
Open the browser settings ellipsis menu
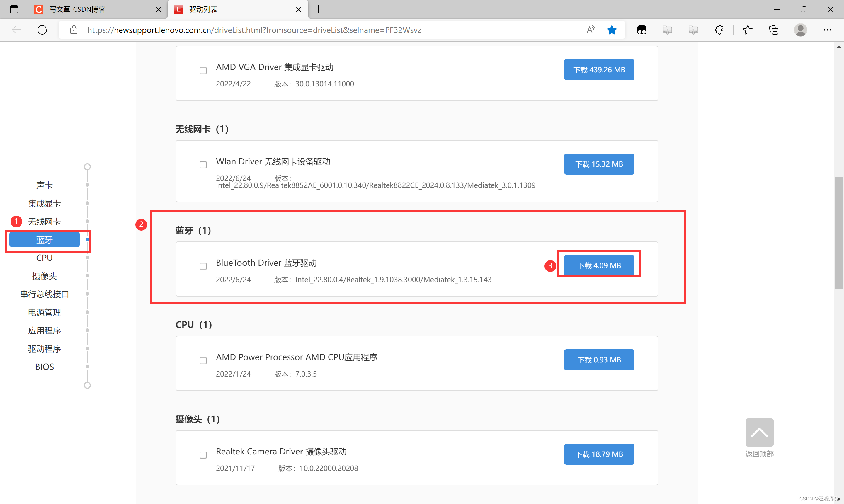pyautogui.click(x=827, y=30)
